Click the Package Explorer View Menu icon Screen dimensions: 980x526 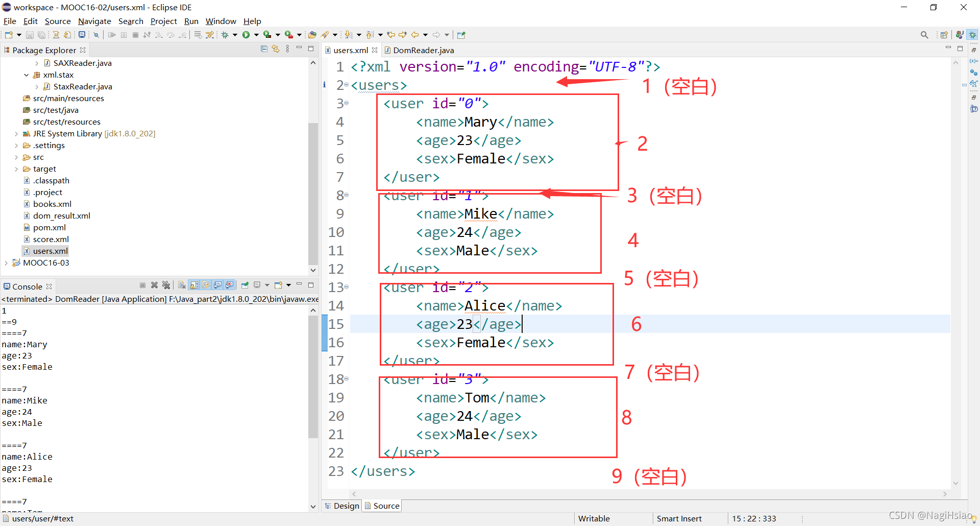[x=287, y=49]
